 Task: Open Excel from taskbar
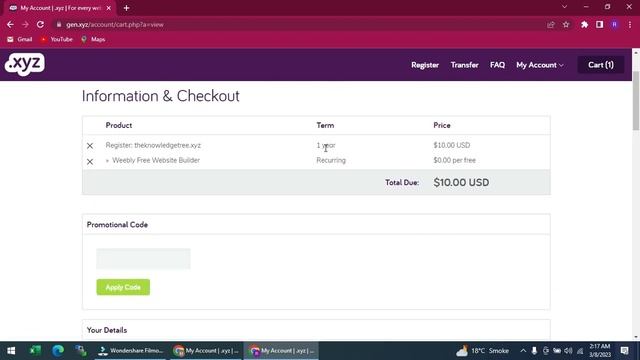35,351
